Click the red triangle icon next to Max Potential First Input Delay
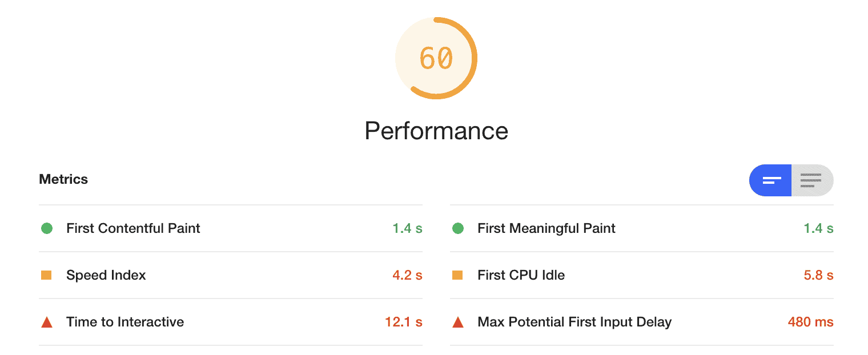This screenshot has height=355, width=868. point(459,322)
